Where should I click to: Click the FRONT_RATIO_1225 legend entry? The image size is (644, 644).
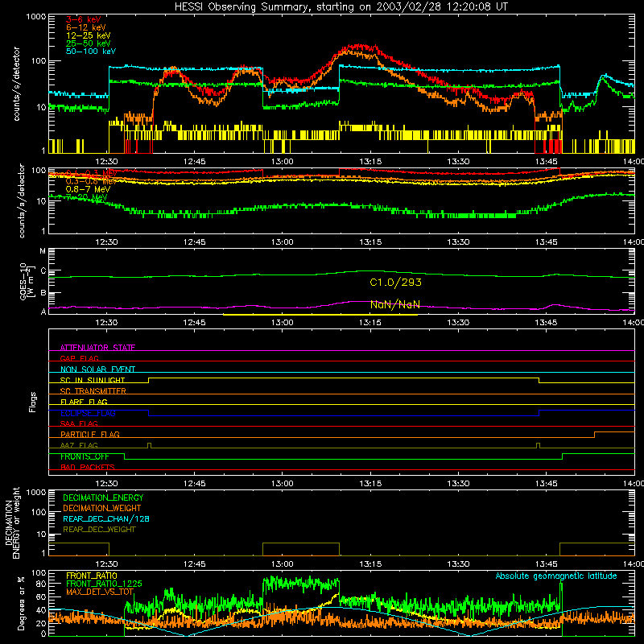click(x=104, y=584)
